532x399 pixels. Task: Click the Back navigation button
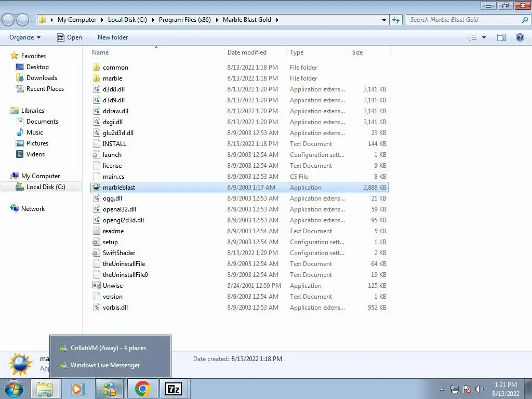[x=8, y=20]
